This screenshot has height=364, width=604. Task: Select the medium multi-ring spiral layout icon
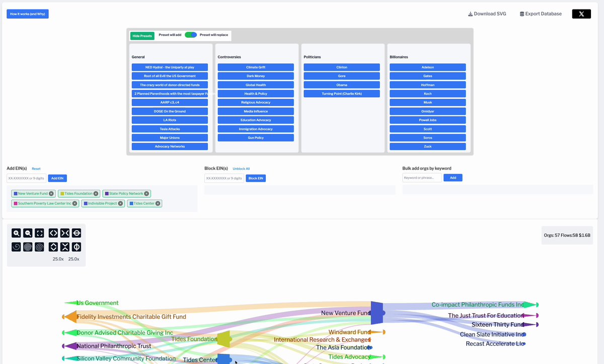coord(40,247)
